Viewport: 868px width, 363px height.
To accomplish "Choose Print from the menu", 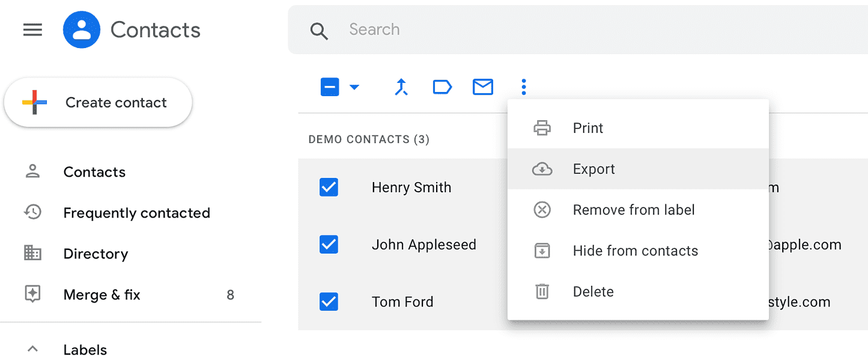I will tap(638, 128).
